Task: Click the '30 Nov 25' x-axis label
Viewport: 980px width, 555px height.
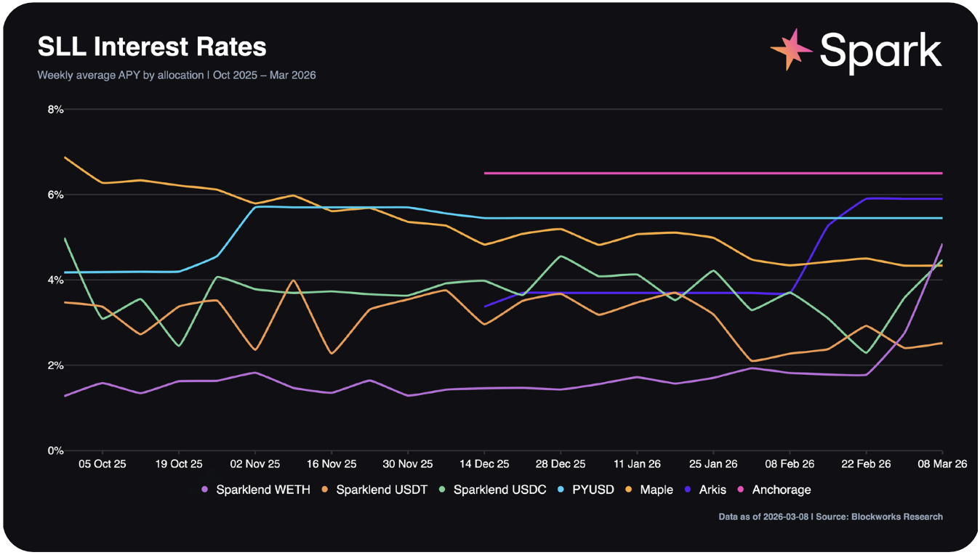Action: pos(408,463)
